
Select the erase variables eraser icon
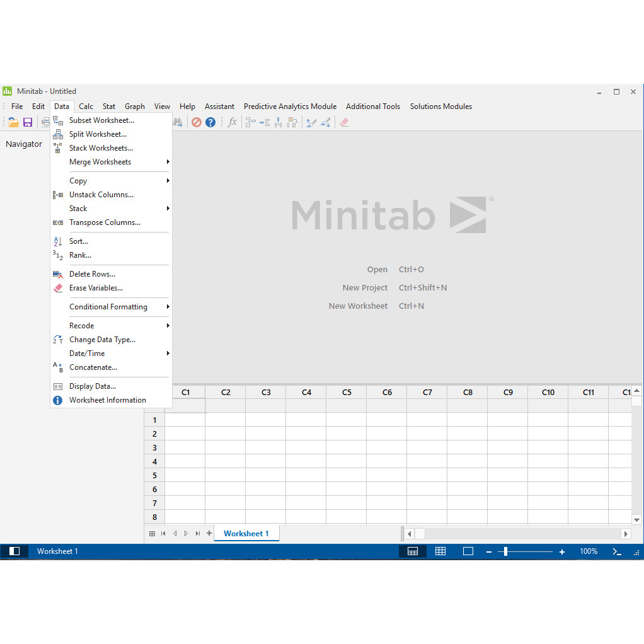tap(344, 122)
